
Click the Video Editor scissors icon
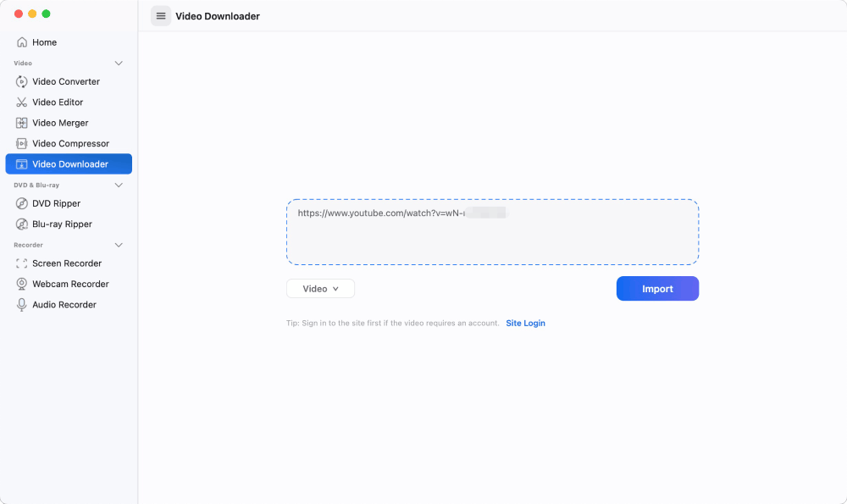[x=22, y=102]
